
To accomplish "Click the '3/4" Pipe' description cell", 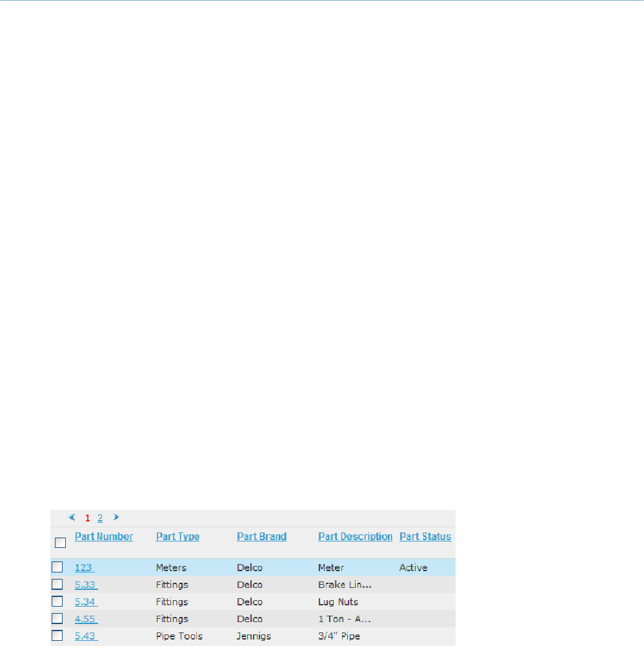I will (x=339, y=636).
